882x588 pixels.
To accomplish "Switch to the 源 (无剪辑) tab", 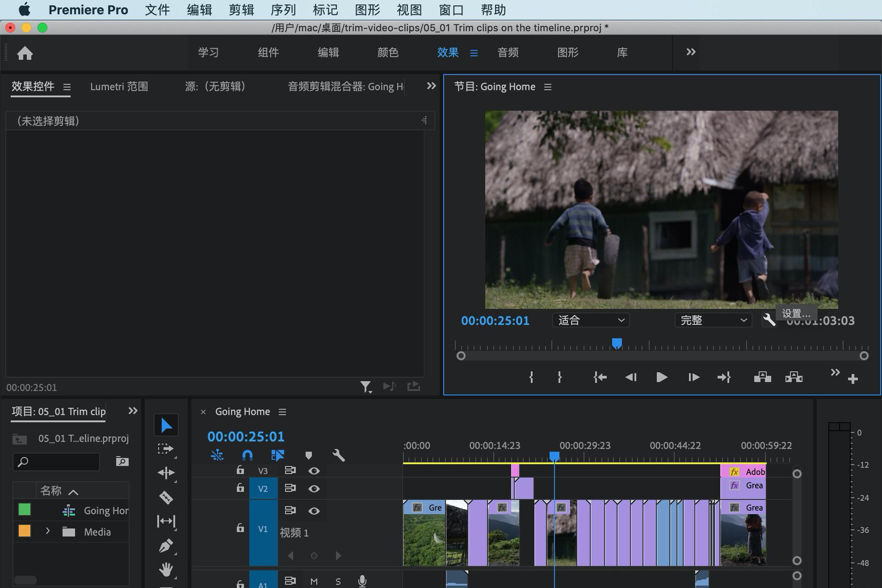I will (x=215, y=86).
